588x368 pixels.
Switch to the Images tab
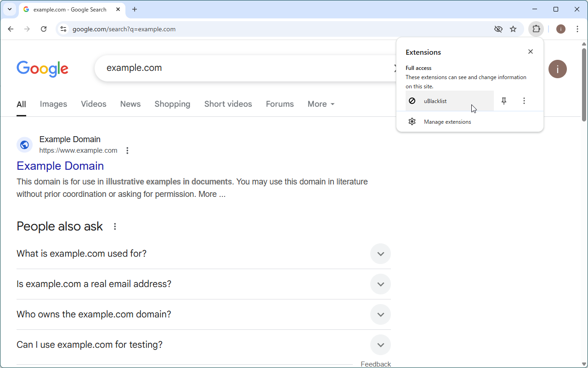point(53,104)
